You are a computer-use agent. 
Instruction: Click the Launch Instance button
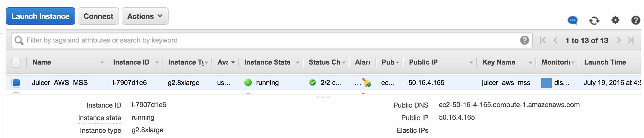click(x=40, y=16)
